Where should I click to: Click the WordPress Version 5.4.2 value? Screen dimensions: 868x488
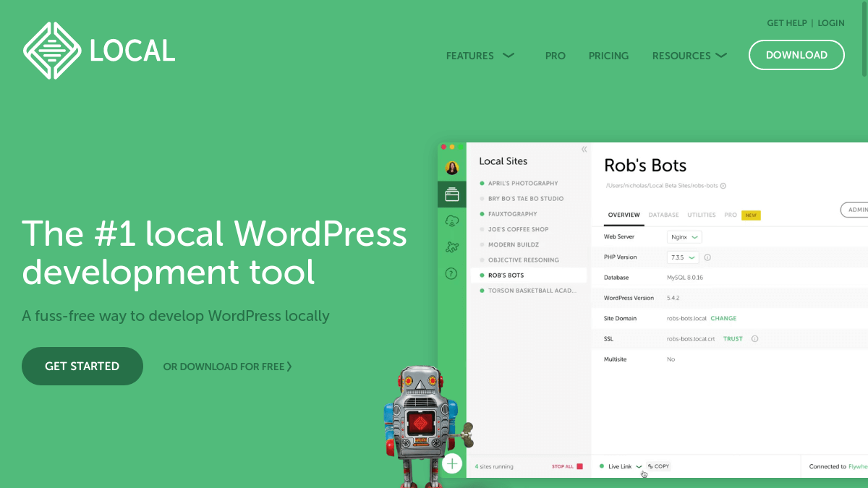click(673, 298)
